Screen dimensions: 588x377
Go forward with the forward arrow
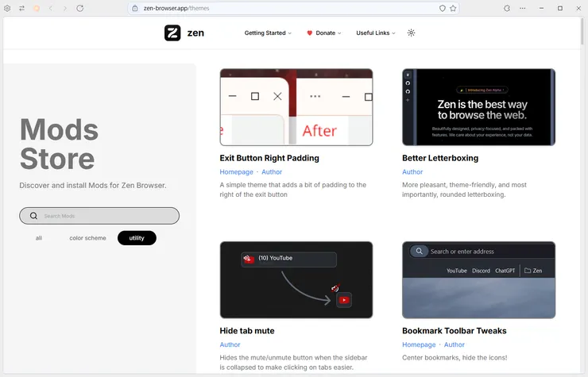coord(65,8)
